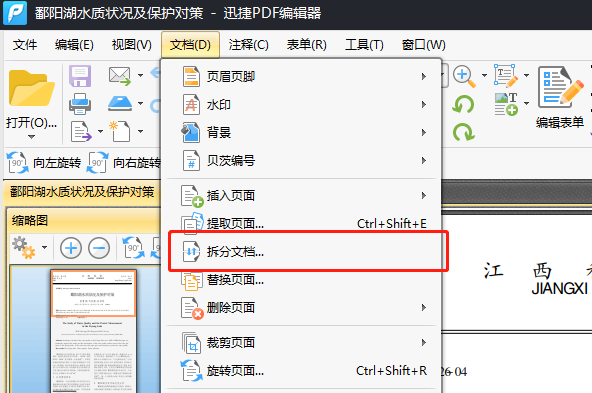The image size is (592, 393).
Task: Click the save floppy disk icon
Action: point(80,76)
